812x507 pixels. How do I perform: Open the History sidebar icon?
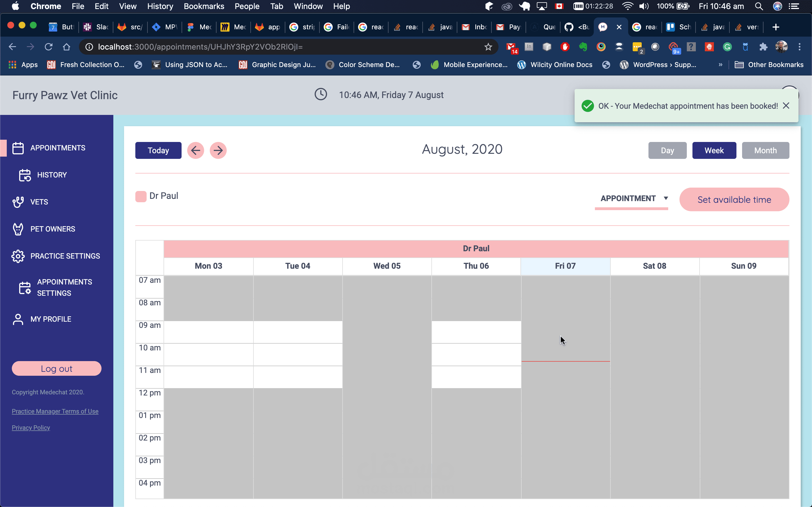point(25,175)
